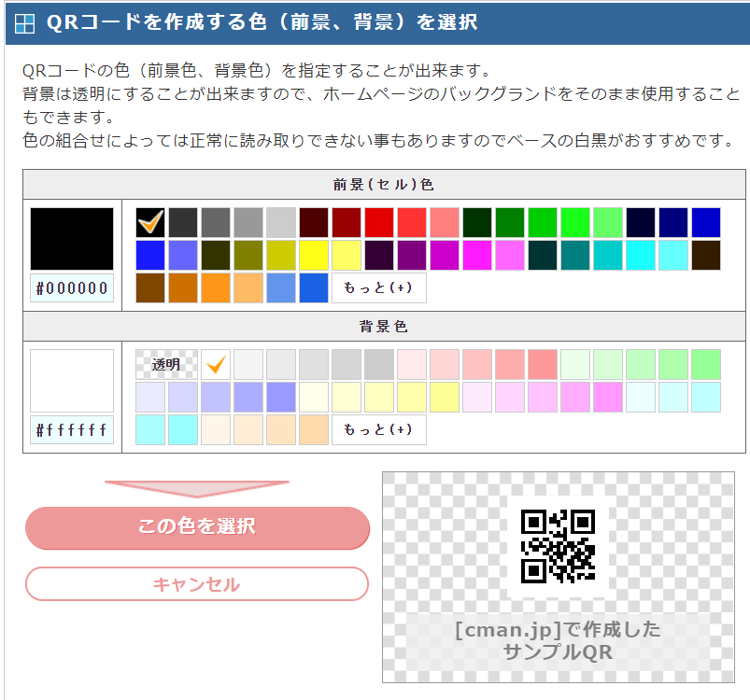
Task: Click the grid icon in the header
Action: click(25, 23)
